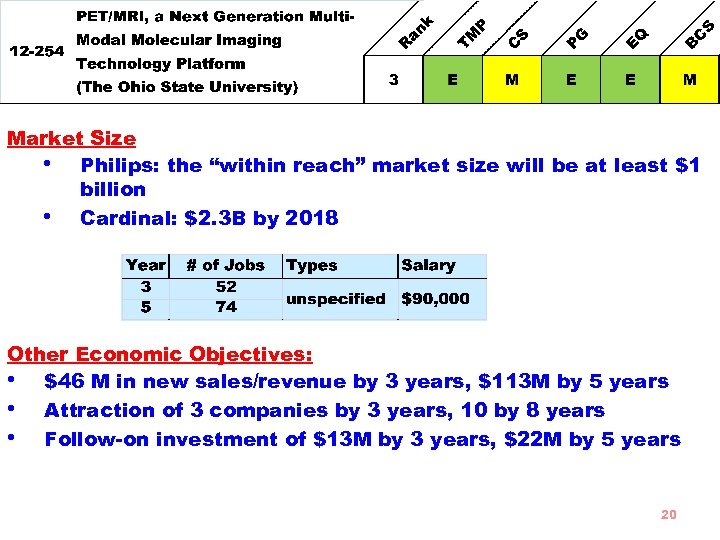Select jobs cell showing 74
The image size is (720, 540).
[x=225, y=307]
